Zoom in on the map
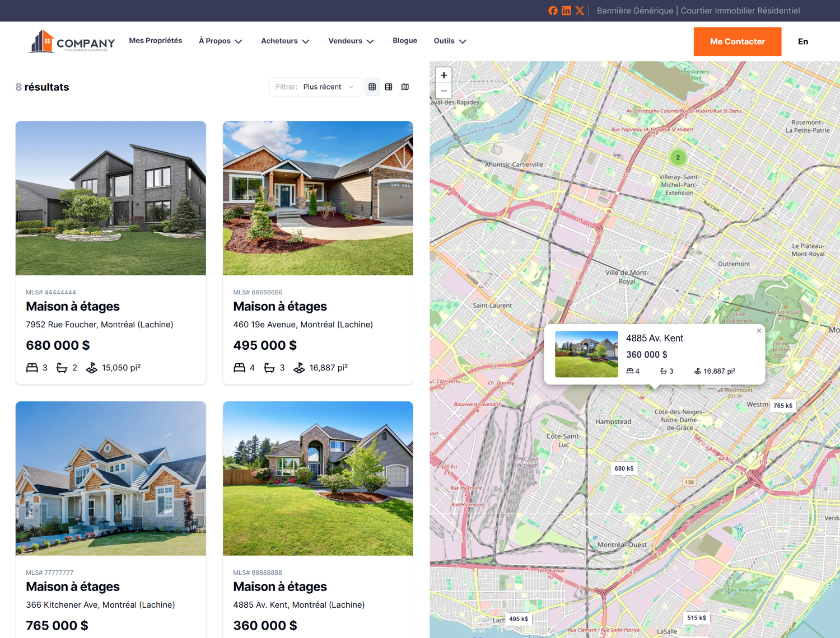Viewport: 840px width, 638px height. tap(443, 74)
